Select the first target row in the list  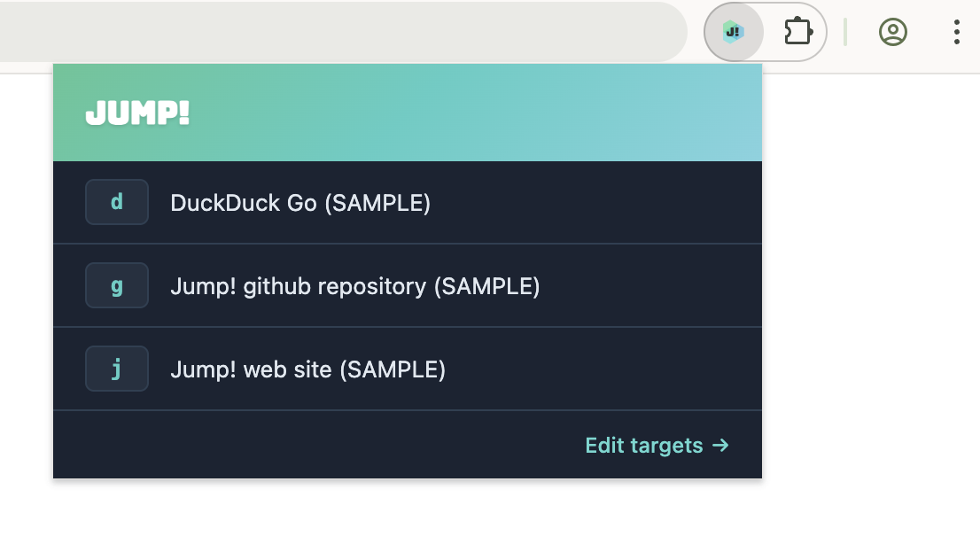pyautogui.click(x=408, y=202)
